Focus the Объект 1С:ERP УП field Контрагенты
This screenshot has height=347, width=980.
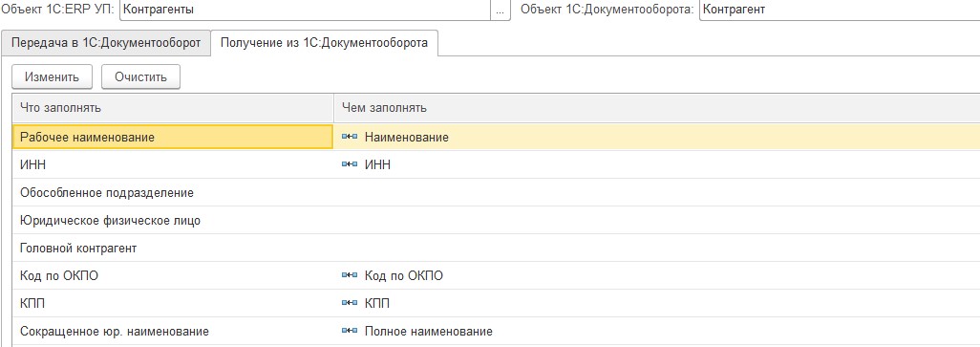pyautogui.click(x=305, y=10)
